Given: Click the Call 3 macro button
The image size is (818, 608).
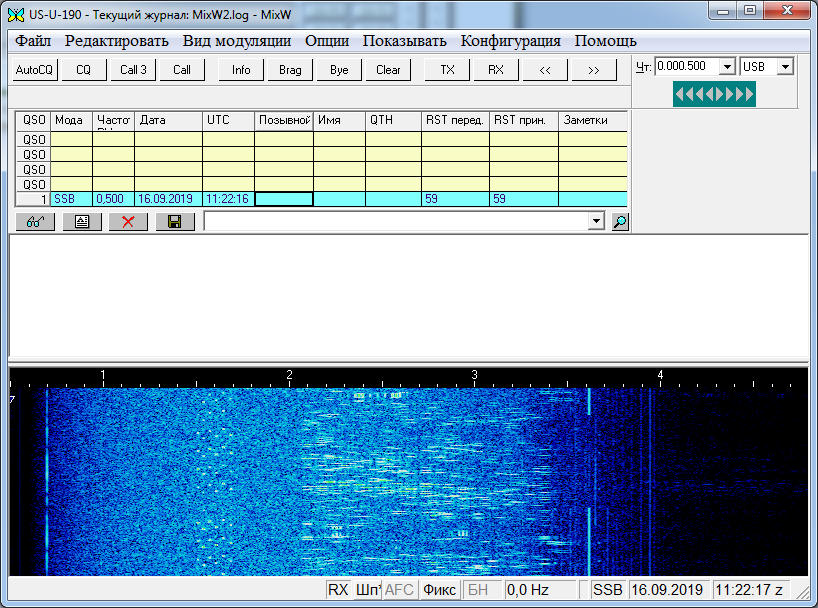Looking at the screenshot, I should (133, 70).
